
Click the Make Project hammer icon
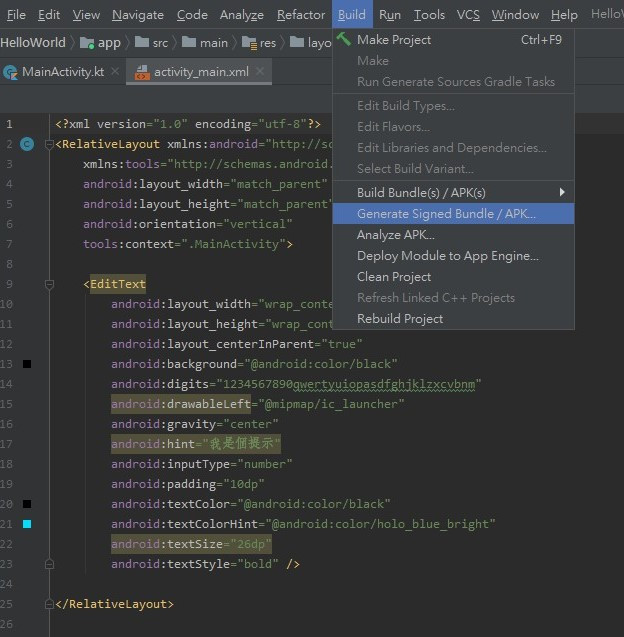(x=344, y=40)
